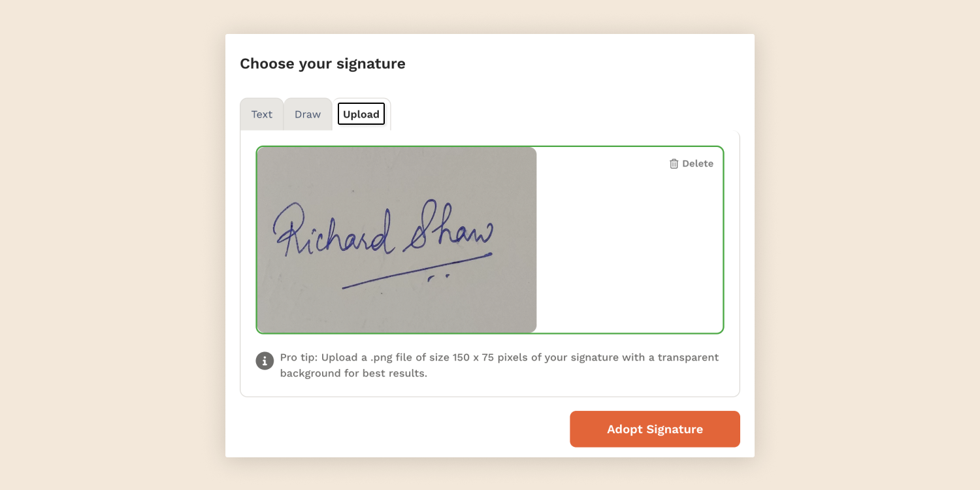Switch to the Text tab
980x490 pixels.
pyautogui.click(x=261, y=114)
